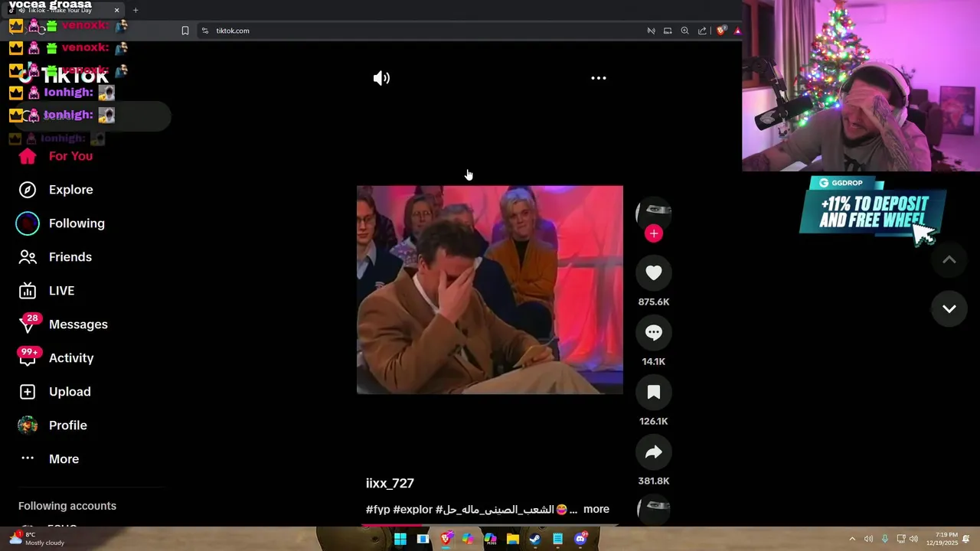Click the Explore compass icon

(28, 190)
